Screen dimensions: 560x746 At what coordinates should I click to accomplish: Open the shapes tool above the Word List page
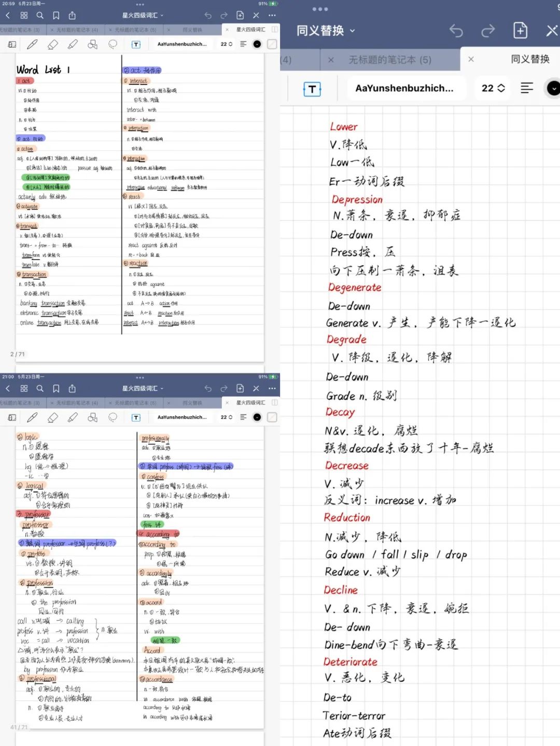92,45
